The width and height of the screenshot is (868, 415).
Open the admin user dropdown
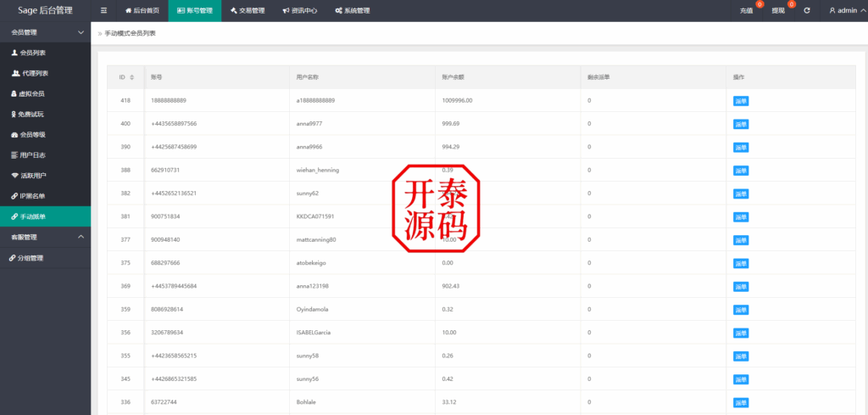[x=847, y=10]
